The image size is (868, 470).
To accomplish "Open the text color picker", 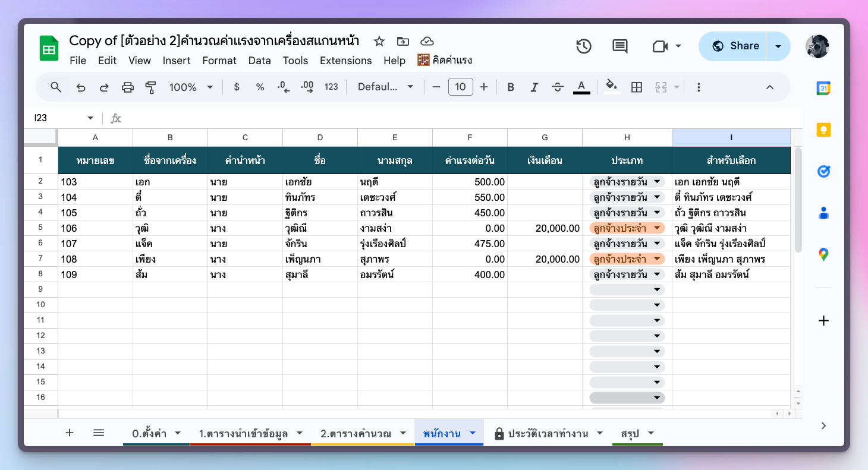I will point(581,87).
